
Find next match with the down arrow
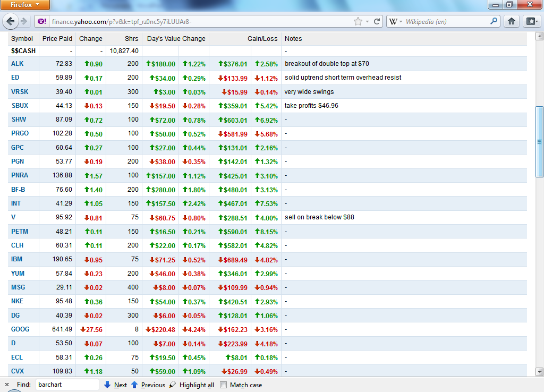[115, 385]
